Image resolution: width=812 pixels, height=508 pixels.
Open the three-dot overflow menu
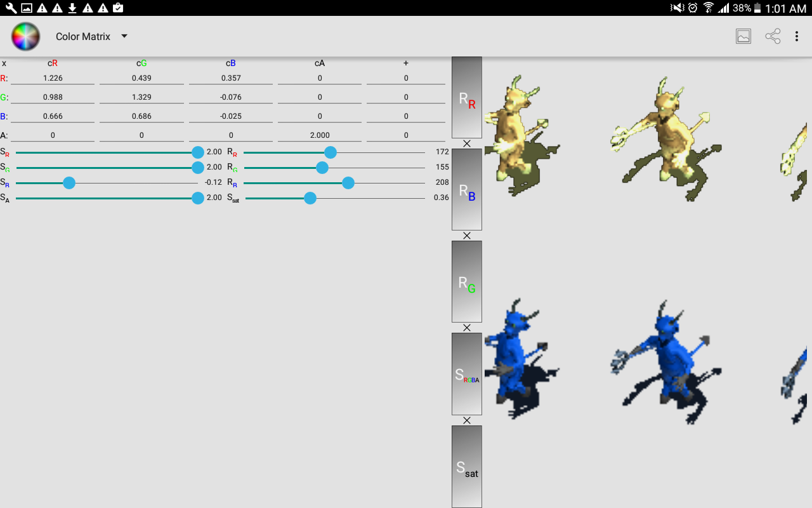[797, 37]
